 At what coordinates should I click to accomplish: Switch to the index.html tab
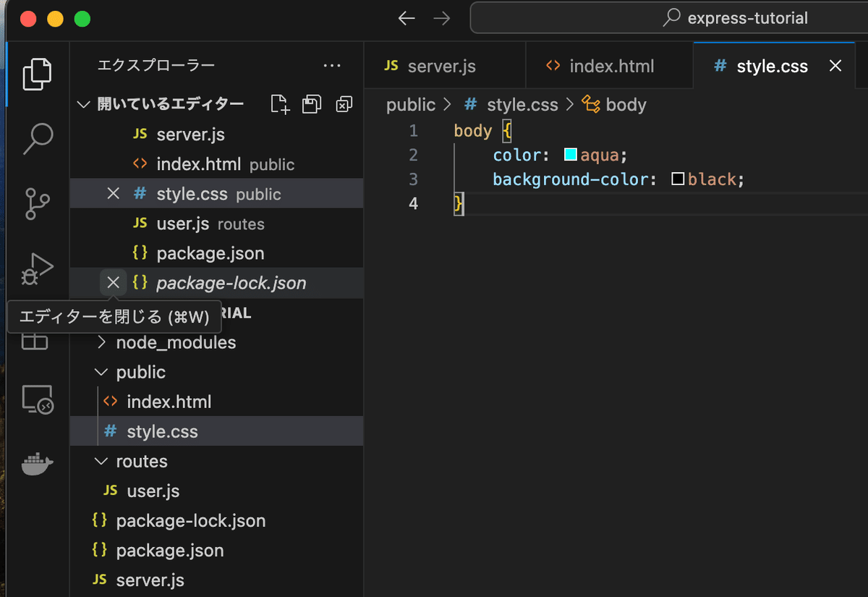(609, 66)
